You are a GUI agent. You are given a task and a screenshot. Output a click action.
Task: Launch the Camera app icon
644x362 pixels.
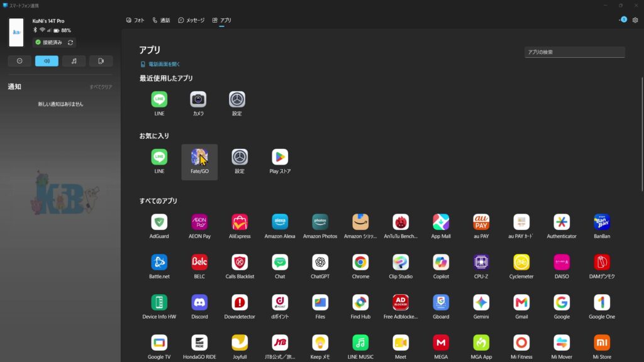[x=198, y=99]
